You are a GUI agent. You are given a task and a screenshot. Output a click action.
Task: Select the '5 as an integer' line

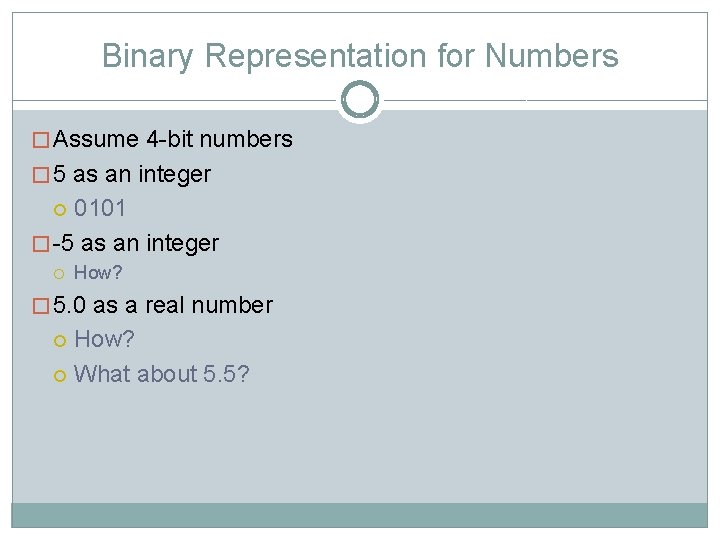point(132,174)
